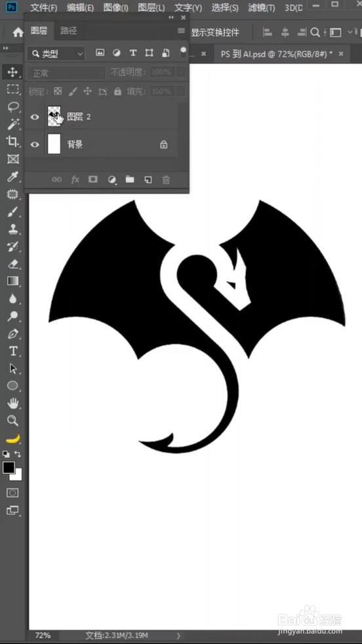Select the Move tool
Screen dimensions: 362x644
click(12, 72)
